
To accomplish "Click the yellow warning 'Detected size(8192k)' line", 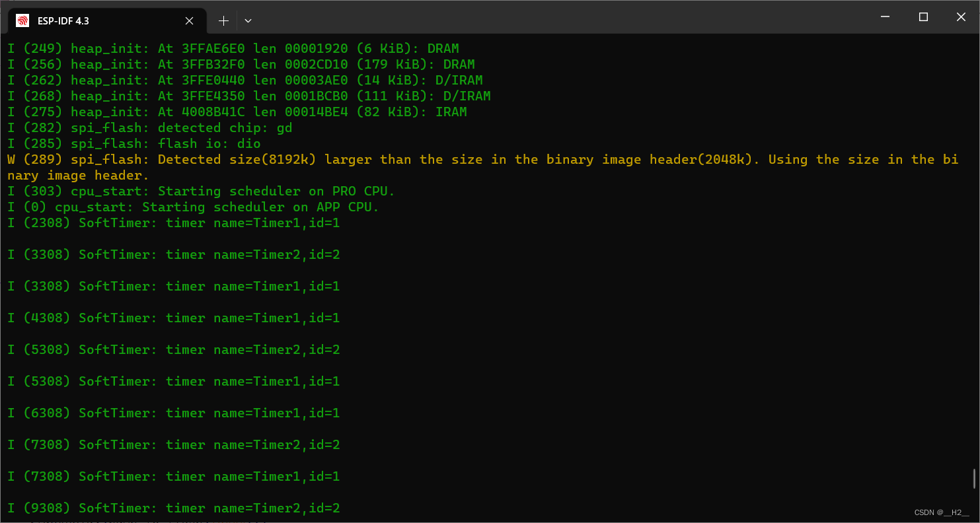I will 482,159.
